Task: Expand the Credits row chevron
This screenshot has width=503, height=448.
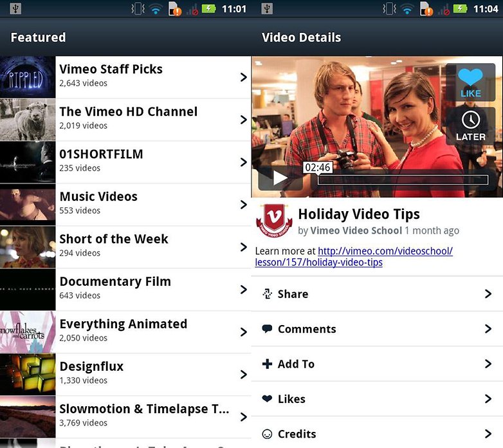Action: [488, 434]
